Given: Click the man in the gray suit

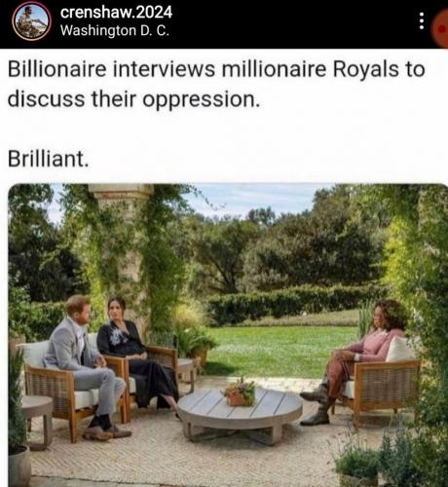Looking at the screenshot, I should coord(85,367).
